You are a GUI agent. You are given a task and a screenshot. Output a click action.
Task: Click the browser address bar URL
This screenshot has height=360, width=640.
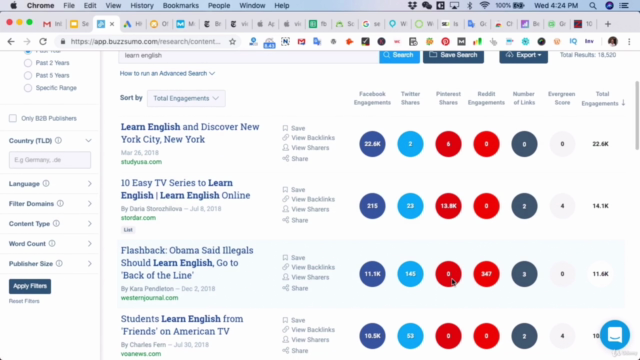click(x=145, y=42)
